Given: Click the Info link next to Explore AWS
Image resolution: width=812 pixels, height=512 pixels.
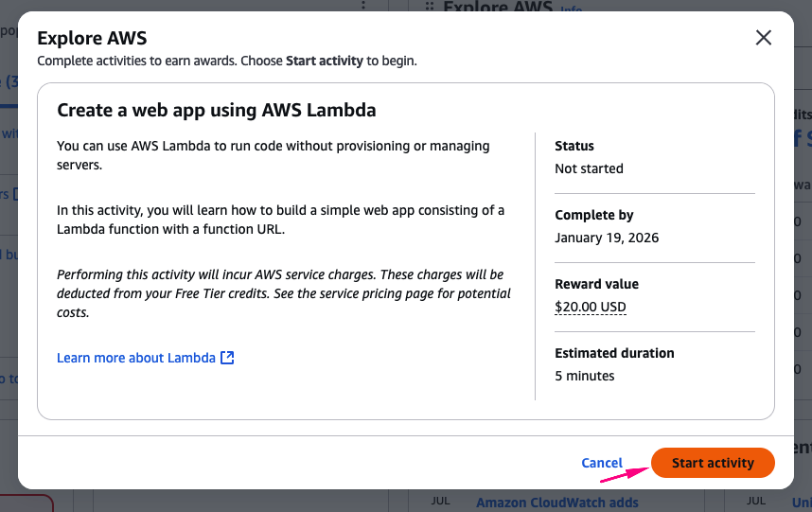Looking at the screenshot, I should coord(572,9).
